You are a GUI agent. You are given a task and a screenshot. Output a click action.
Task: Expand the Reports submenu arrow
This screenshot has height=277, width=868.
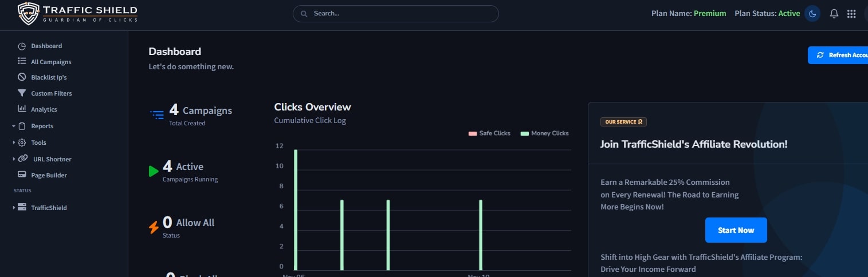point(14,126)
